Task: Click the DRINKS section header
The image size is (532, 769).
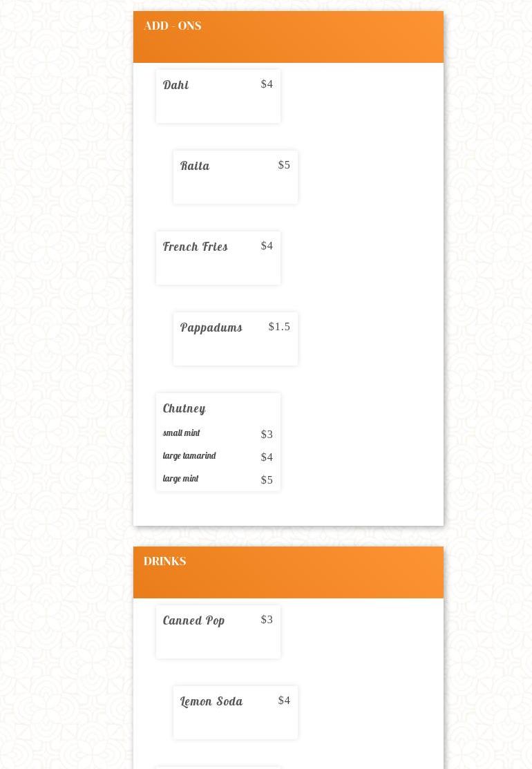Action: 164,562
